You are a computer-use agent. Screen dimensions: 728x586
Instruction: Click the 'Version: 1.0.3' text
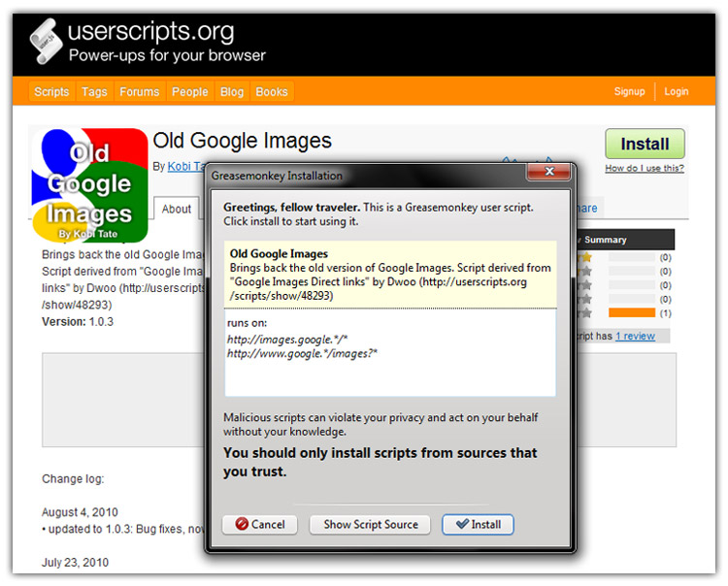(78, 321)
